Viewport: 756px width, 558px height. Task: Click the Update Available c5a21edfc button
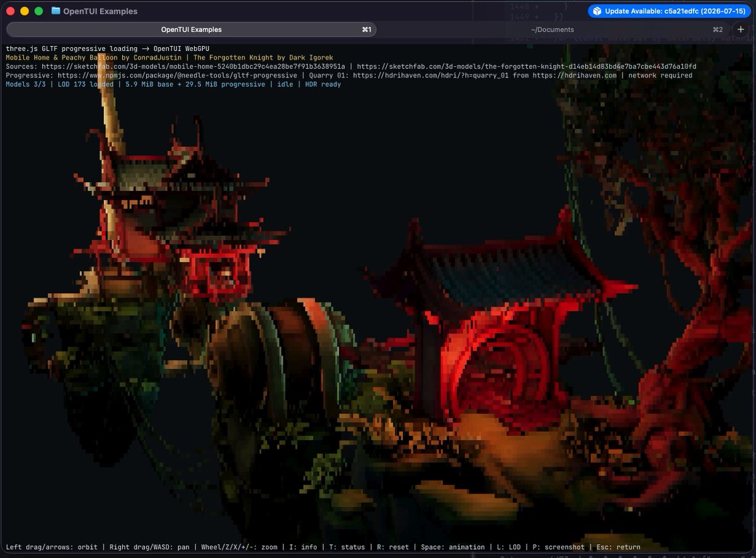668,11
